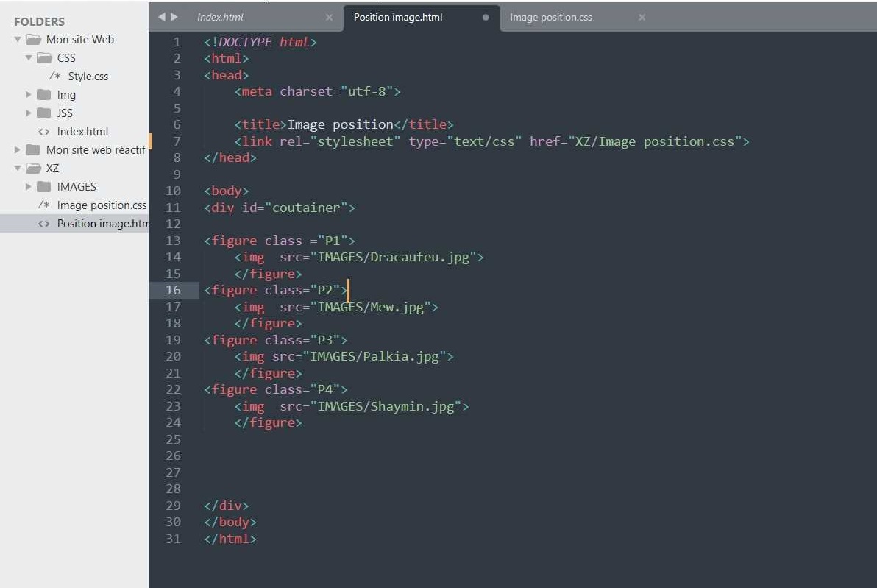877x588 pixels.
Task: Switch to the Index.html tab
Action: (x=221, y=18)
